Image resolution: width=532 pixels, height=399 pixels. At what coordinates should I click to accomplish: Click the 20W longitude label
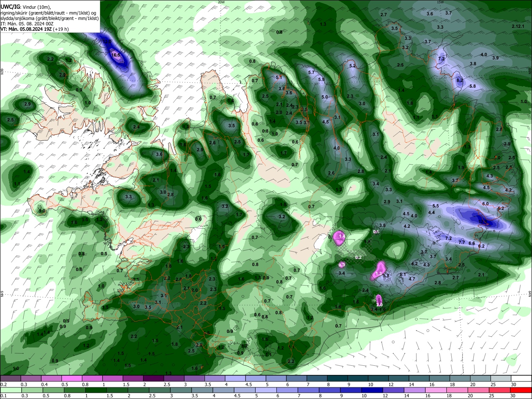(x=221, y=2)
